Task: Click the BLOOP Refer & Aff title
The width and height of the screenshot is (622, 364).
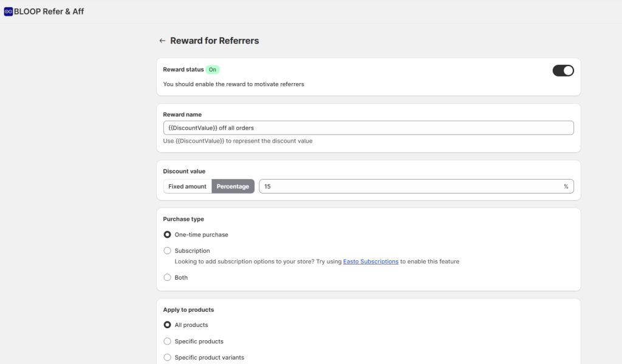Action: [49, 12]
